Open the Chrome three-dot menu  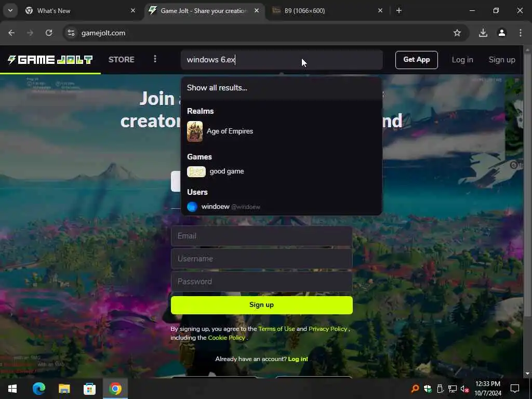click(521, 33)
